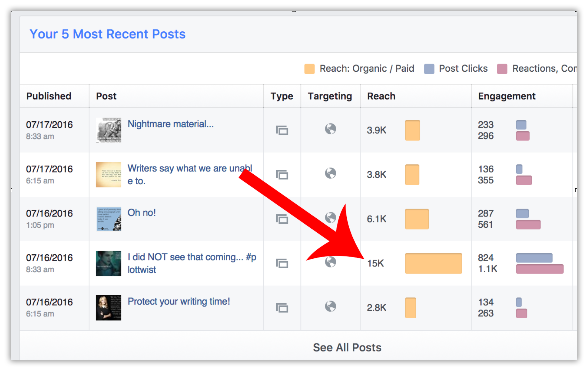Click the Reach column header
Image resolution: width=588 pixels, height=371 pixels.
381,96
